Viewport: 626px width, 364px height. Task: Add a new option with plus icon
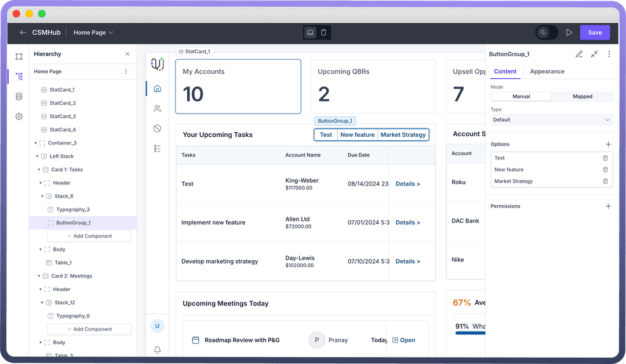coord(608,144)
